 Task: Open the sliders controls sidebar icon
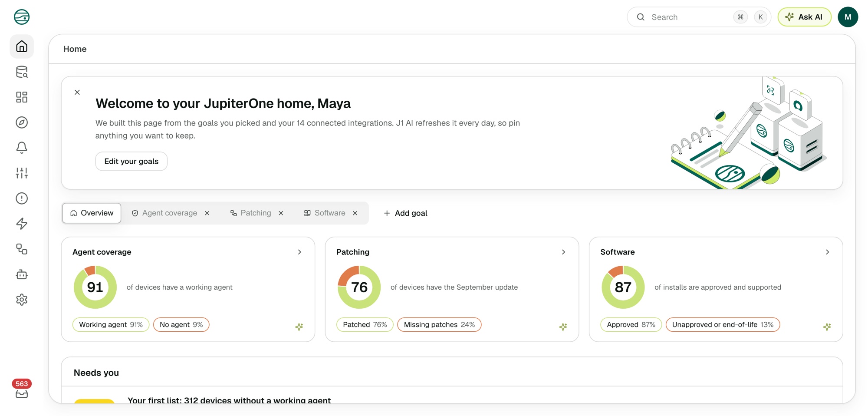click(22, 173)
